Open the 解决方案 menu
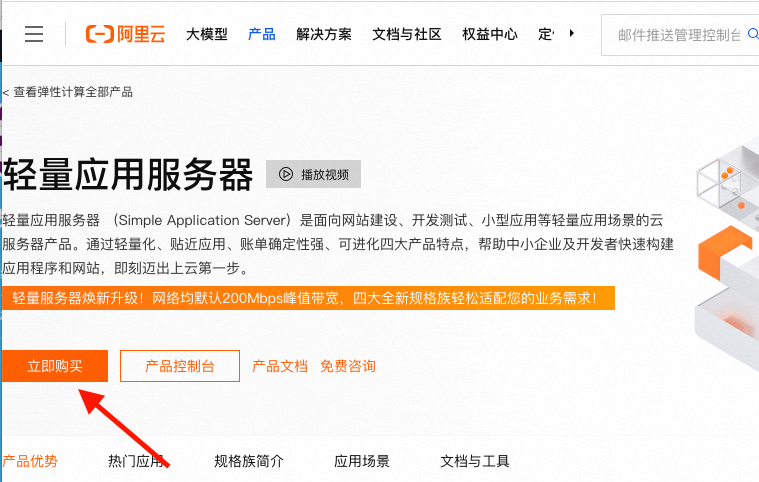The image size is (759, 482). pos(324,34)
